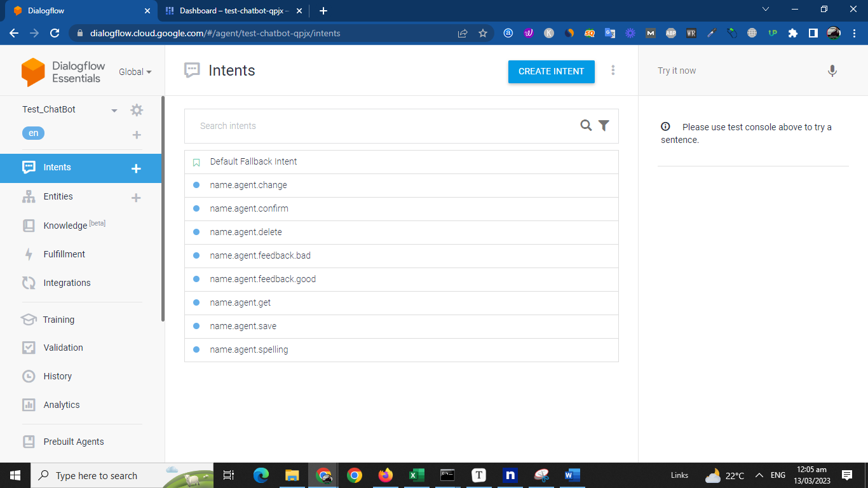Click the search magnifier icon in intents
This screenshot has height=488, width=868.
pyautogui.click(x=586, y=126)
